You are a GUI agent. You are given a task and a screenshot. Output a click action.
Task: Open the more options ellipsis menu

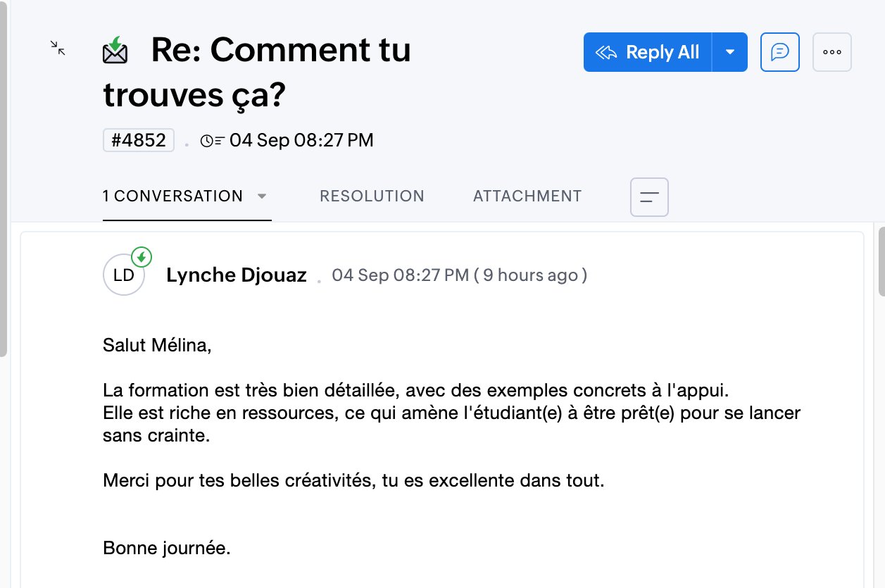(x=831, y=52)
